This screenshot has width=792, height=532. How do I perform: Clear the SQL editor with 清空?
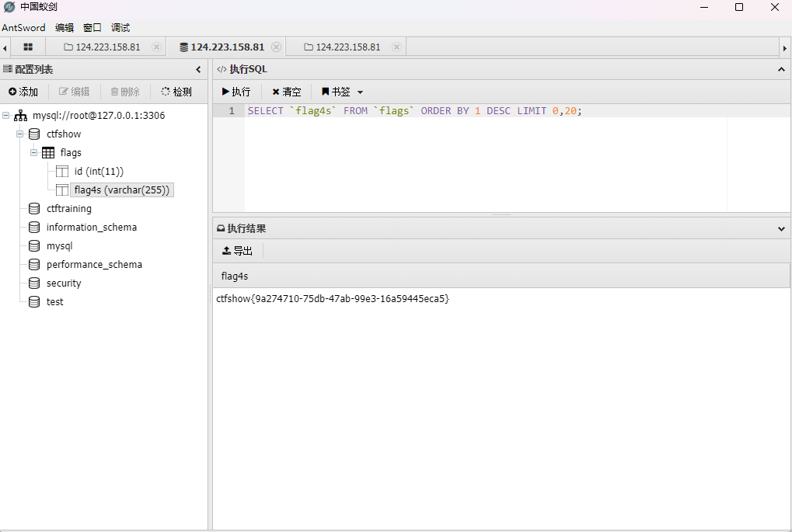pos(286,92)
